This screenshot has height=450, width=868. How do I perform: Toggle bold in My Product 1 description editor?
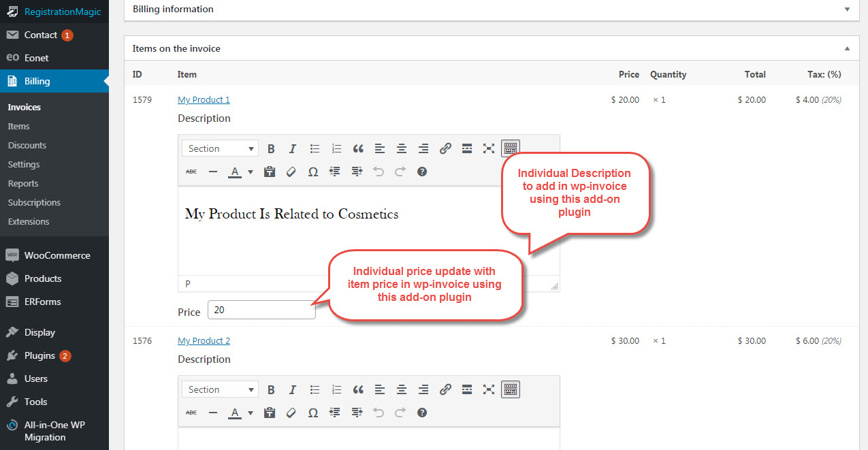271,148
